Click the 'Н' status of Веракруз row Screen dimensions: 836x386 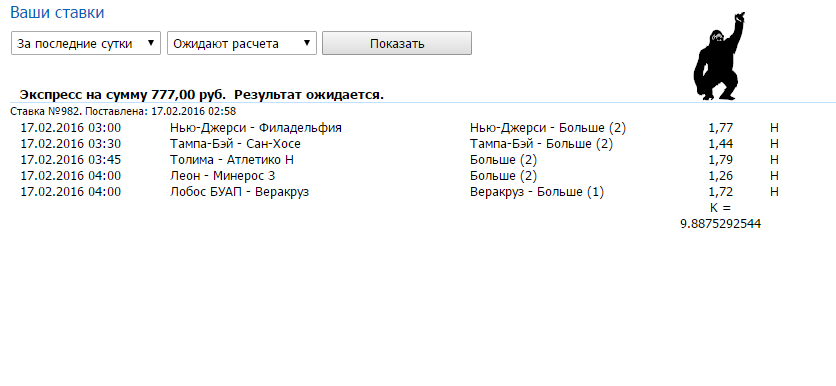coord(774,192)
